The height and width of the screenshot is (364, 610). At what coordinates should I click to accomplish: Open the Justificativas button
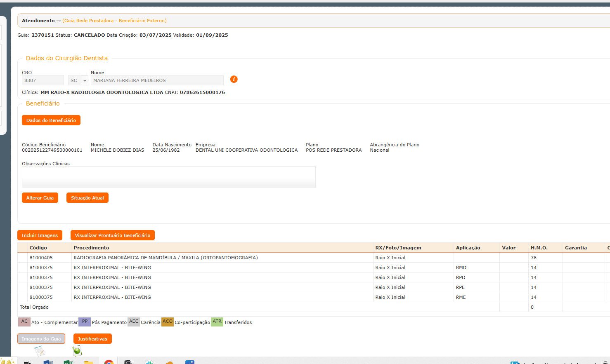click(92, 339)
